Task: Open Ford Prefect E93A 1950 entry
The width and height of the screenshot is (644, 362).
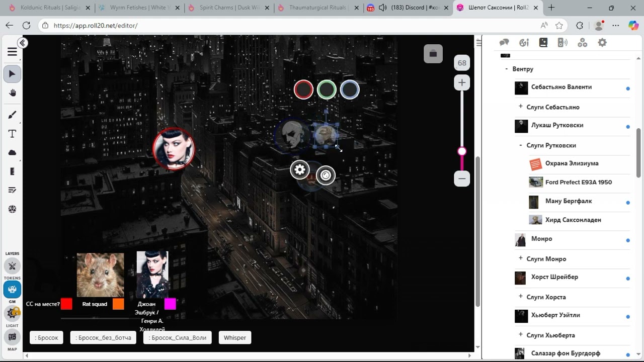Action: tap(579, 183)
